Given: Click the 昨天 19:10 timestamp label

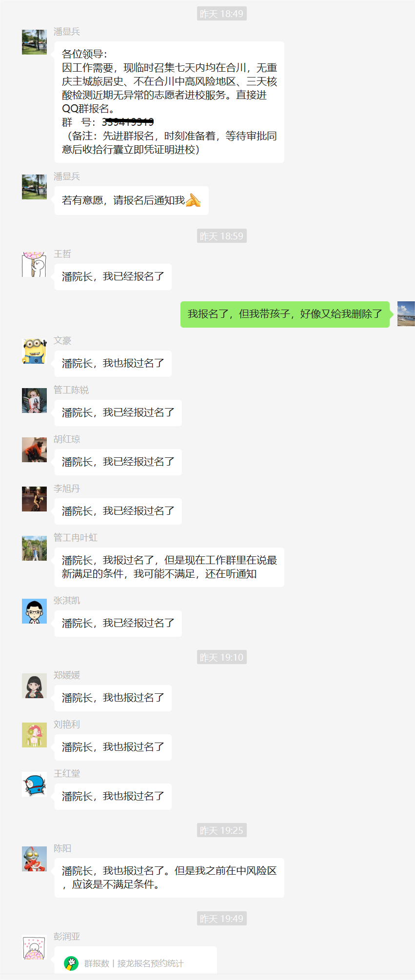Looking at the screenshot, I should 222,657.
